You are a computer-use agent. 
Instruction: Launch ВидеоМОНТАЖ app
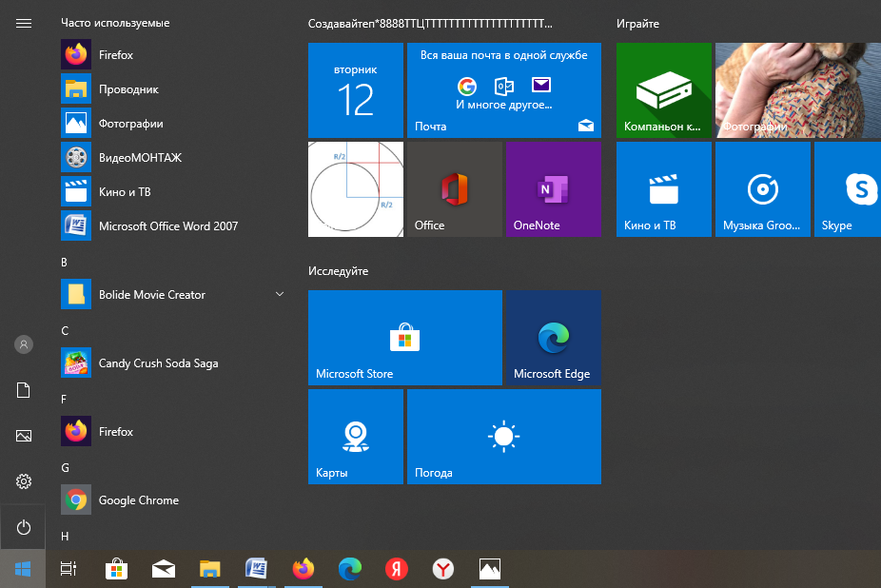click(172, 157)
